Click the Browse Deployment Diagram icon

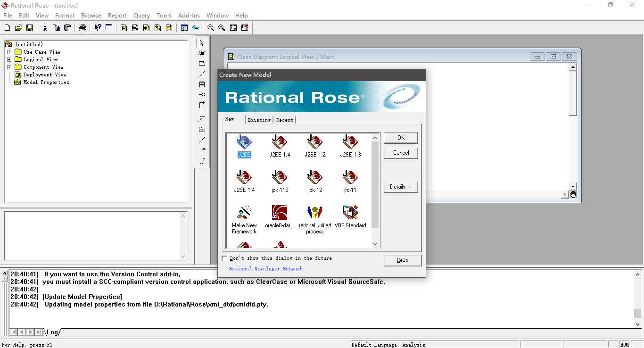pos(169,28)
